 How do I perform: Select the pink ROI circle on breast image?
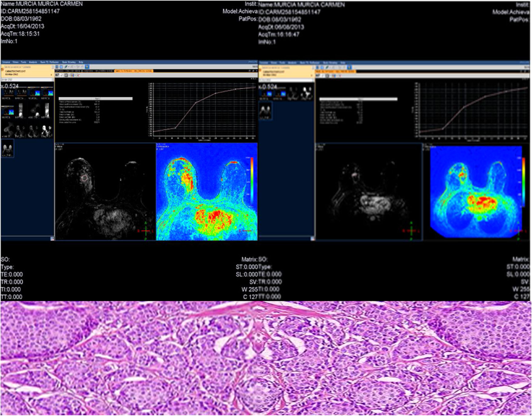coord(84,178)
